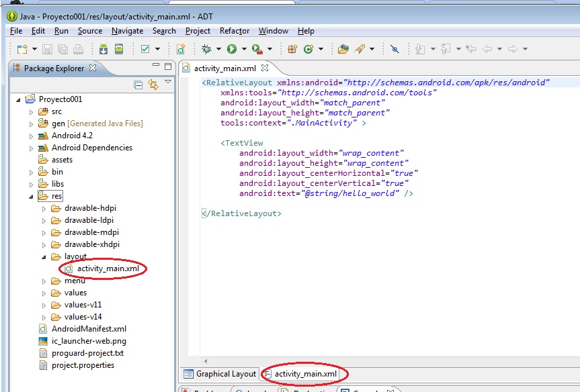
Task: Click the Toggle Mark Occurrences icon
Action: click(x=395, y=49)
